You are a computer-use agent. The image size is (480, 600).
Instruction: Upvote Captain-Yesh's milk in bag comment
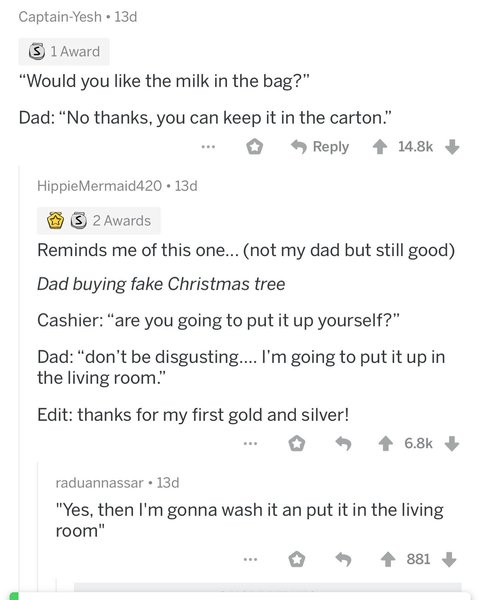[x=379, y=147]
